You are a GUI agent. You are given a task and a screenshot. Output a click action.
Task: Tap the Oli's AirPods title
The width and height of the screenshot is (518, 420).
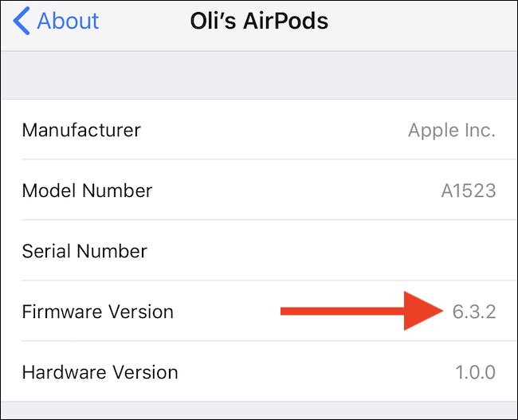[259, 22]
